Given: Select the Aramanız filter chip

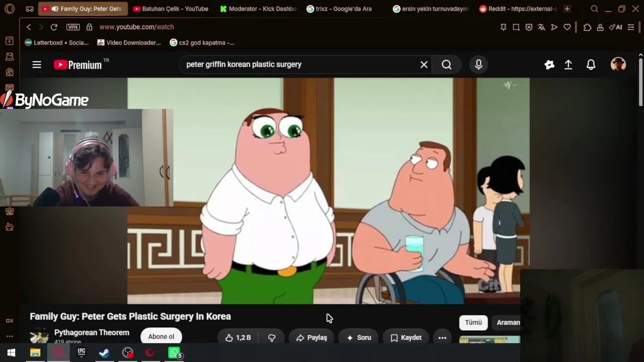Looking at the screenshot, I should click(x=507, y=323).
